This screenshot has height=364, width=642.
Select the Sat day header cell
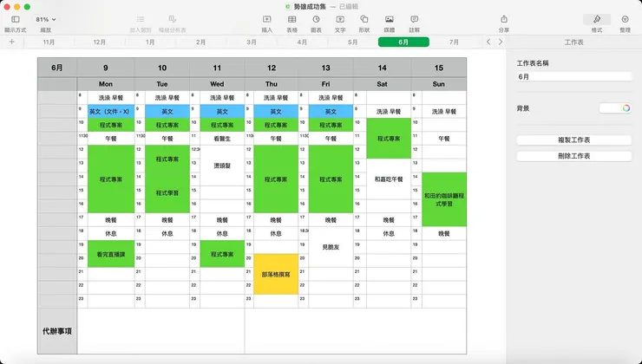click(382, 84)
